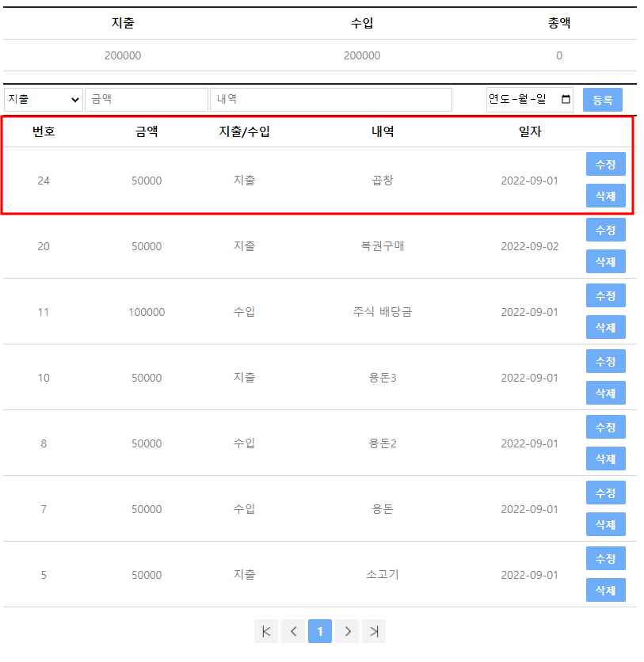Image resolution: width=644 pixels, height=662 pixels.
Task: Click 삭제 for the 복권구매 row
Action: click(x=605, y=261)
